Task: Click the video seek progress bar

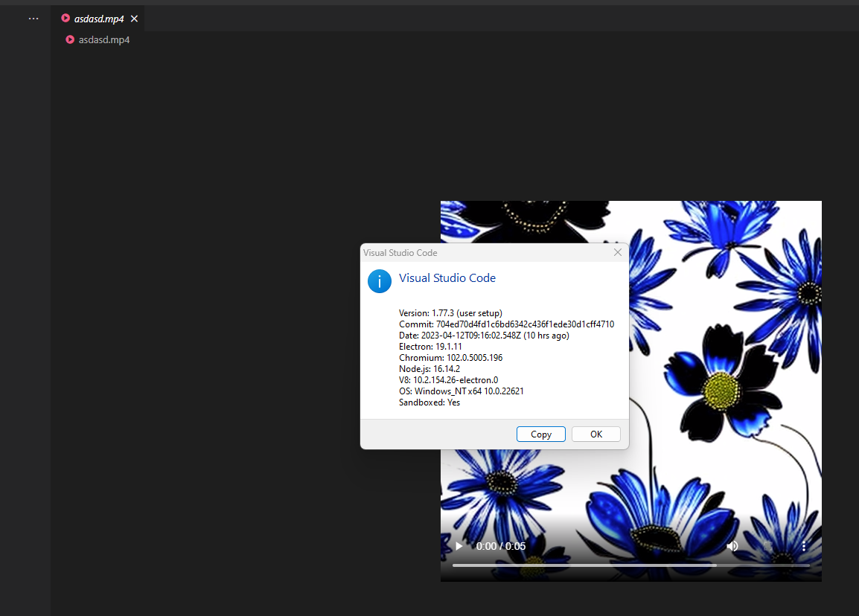Action: (x=631, y=565)
